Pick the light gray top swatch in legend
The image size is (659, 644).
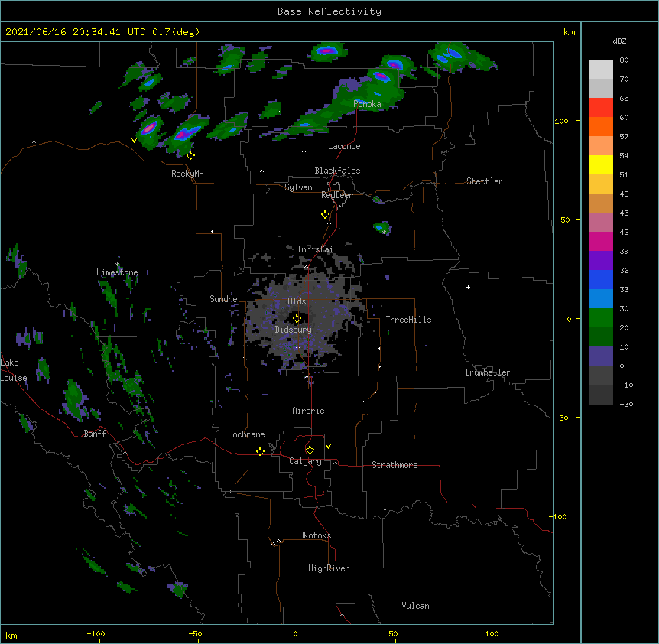pyautogui.click(x=601, y=70)
